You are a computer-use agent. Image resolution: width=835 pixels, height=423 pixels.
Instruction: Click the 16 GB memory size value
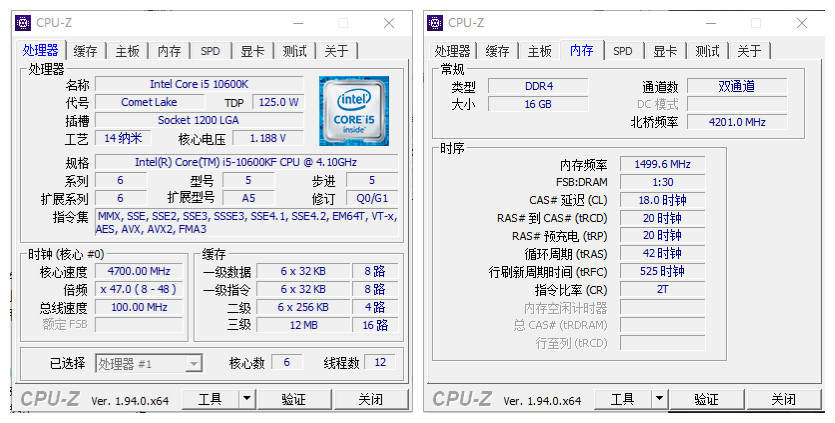(x=538, y=104)
